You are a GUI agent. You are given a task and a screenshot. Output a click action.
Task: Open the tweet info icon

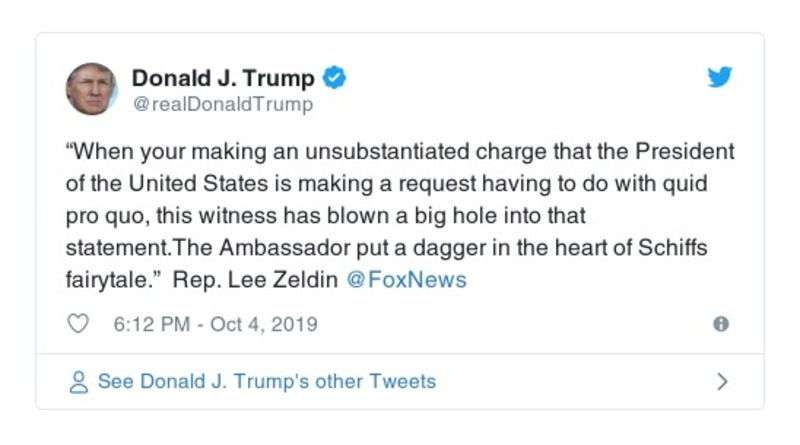[x=720, y=324]
